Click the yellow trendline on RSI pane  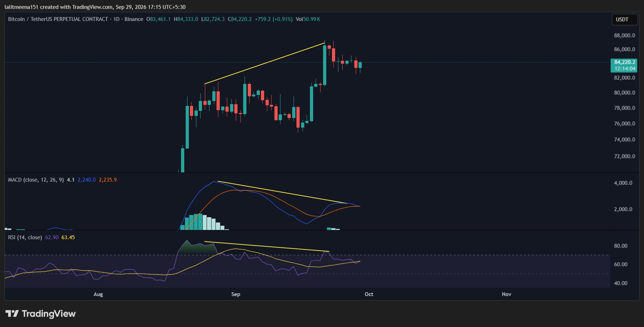point(267,247)
